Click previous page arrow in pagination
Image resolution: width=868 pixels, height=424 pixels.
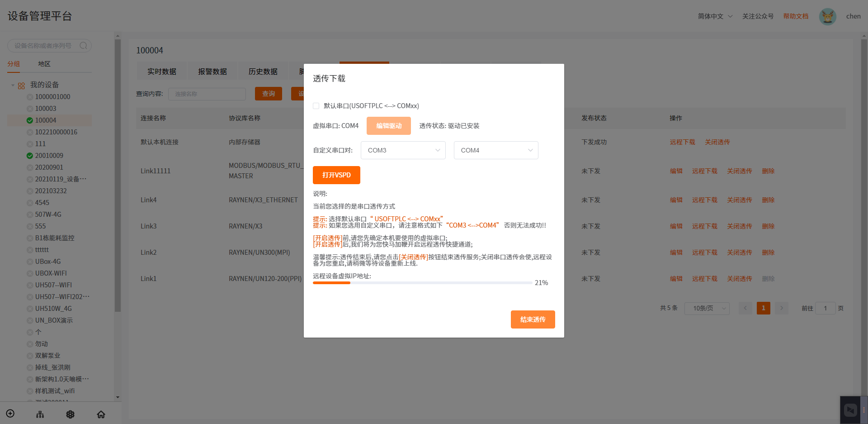point(745,308)
